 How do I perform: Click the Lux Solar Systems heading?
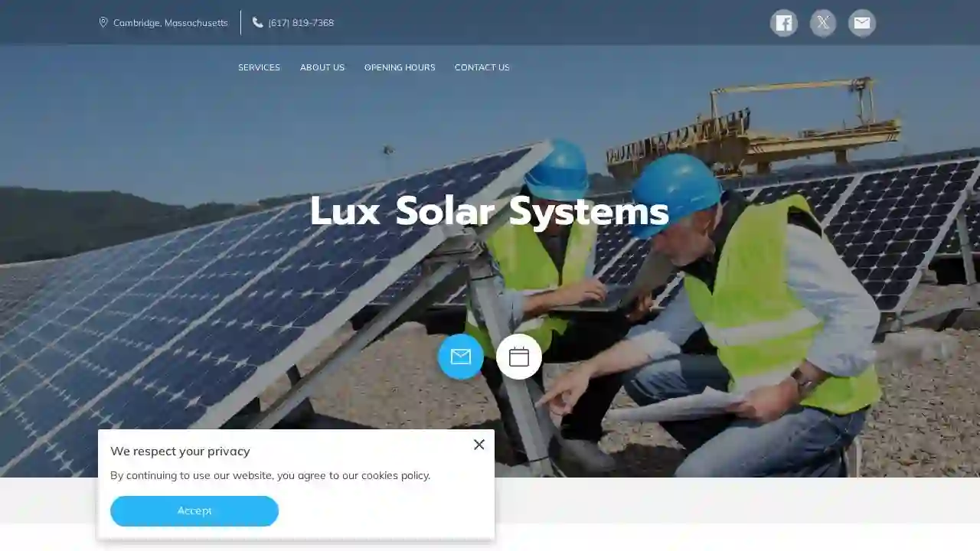[489, 211]
